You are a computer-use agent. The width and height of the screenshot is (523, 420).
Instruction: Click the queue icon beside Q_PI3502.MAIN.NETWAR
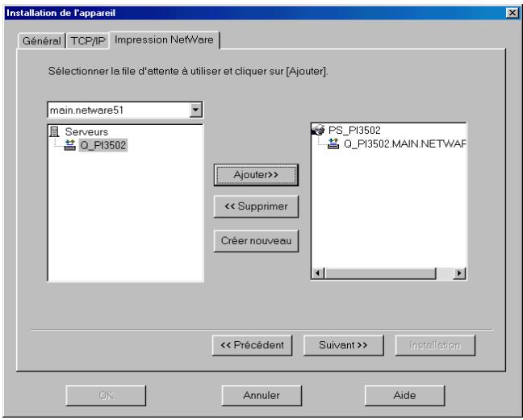click(333, 143)
